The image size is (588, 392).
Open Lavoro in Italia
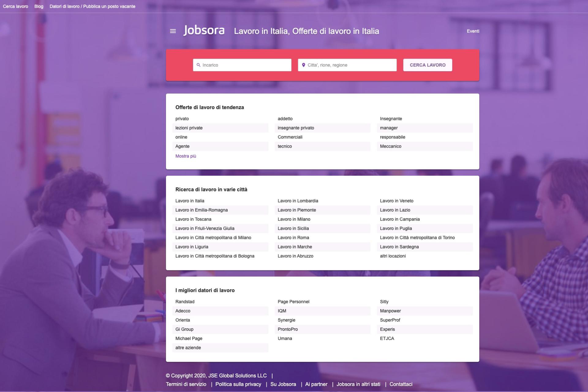click(190, 201)
